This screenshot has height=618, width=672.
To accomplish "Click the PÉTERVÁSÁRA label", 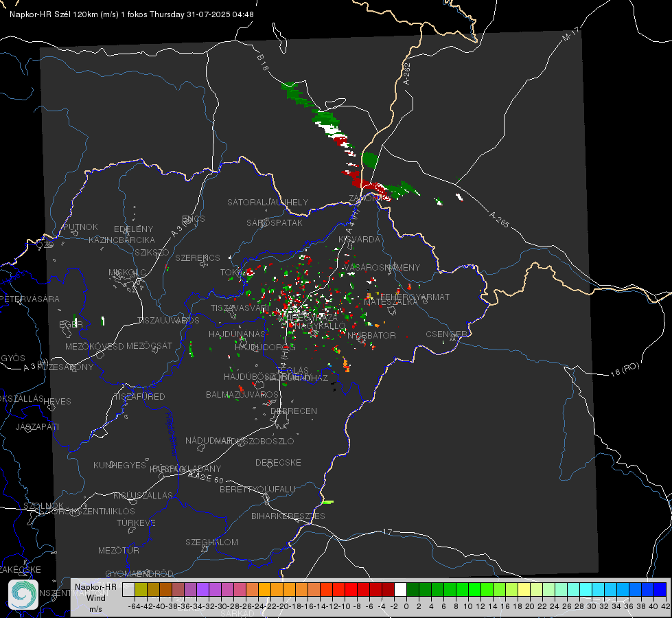I will click(30, 299).
